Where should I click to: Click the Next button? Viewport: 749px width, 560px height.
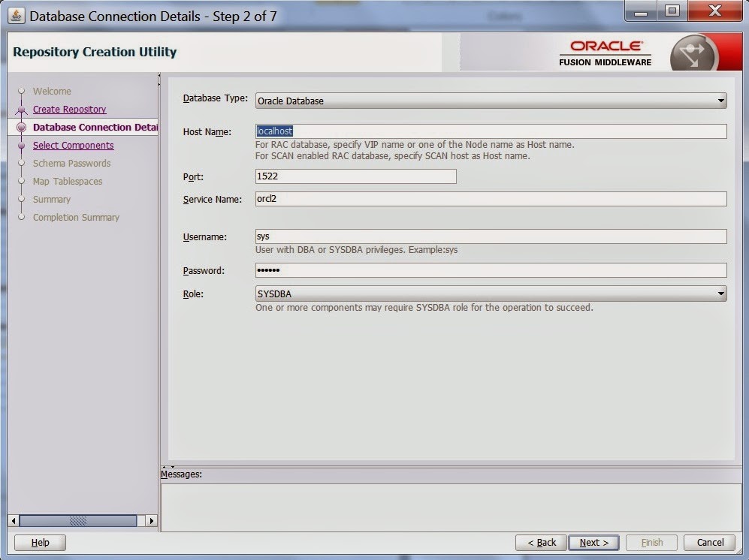(x=593, y=542)
